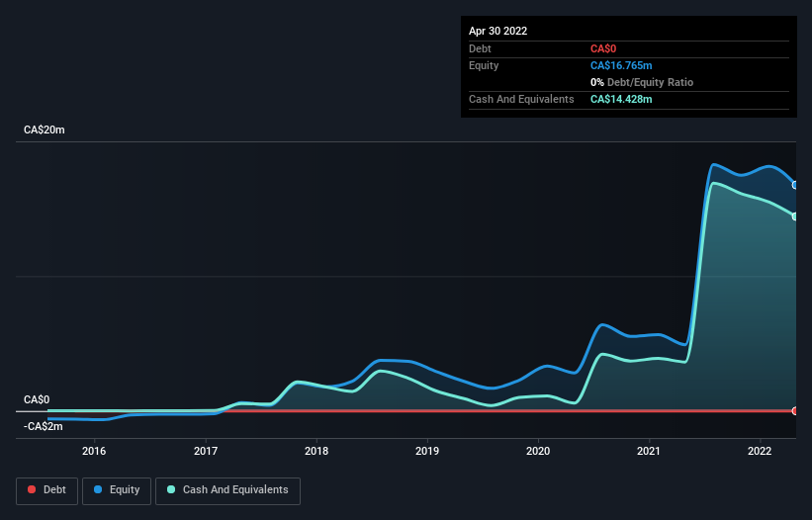This screenshot has height=520, width=812.
Task: Click the CA$14.428m cash value
Action: [621, 99]
